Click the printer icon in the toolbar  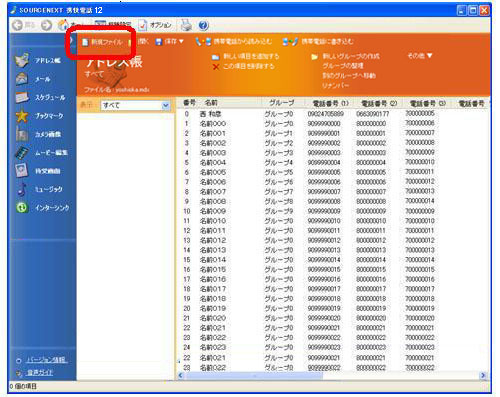pyautogui.click(x=186, y=25)
